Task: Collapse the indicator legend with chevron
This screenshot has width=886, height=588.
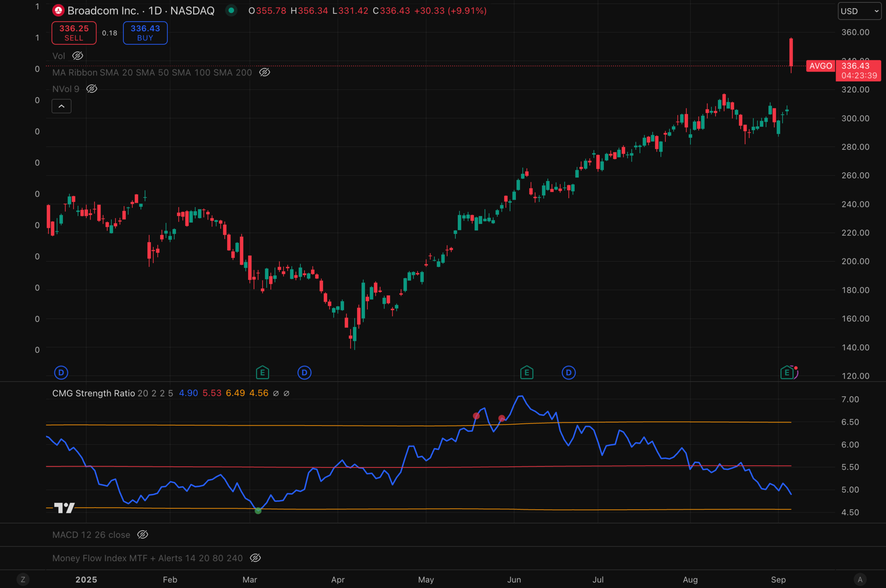Action: (61, 106)
